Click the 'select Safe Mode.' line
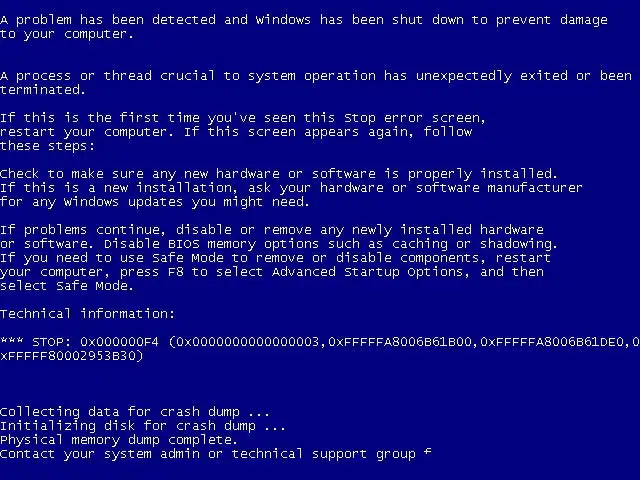640x480 pixels. tap(67, 286)
